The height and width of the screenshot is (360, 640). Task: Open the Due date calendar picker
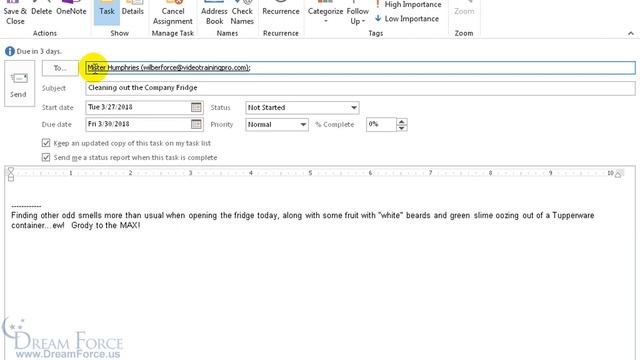coord(196,124)
